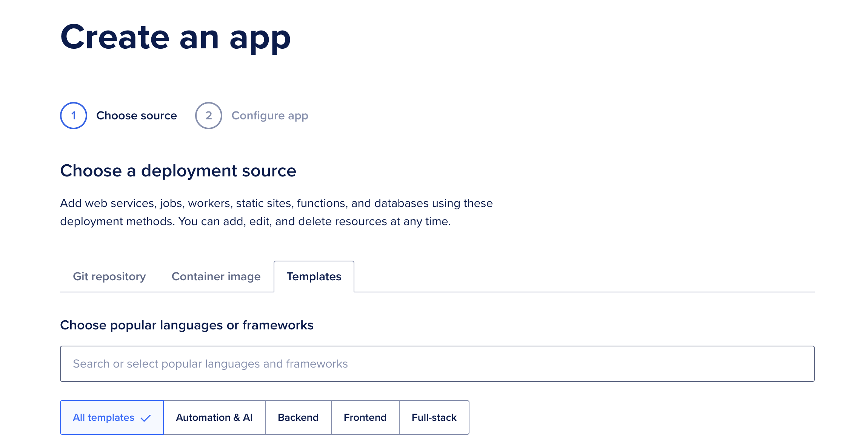The image size is (868, 445).
Task: Click the search placeholder text
Action: point(210,363)
